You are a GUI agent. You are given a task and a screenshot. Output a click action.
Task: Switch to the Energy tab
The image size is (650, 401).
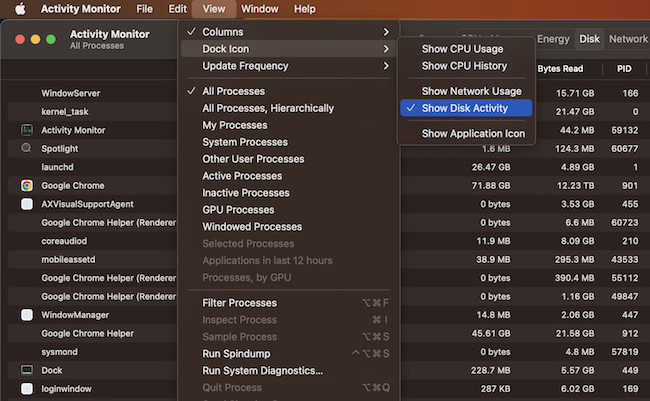click(x=553, y=39)
